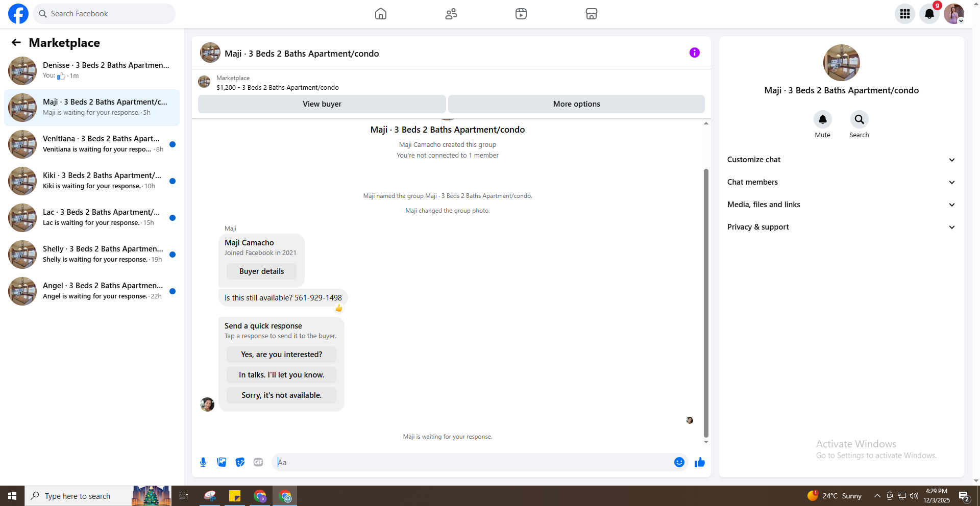Search in conversation using the magnifier icon

point(860,119)
